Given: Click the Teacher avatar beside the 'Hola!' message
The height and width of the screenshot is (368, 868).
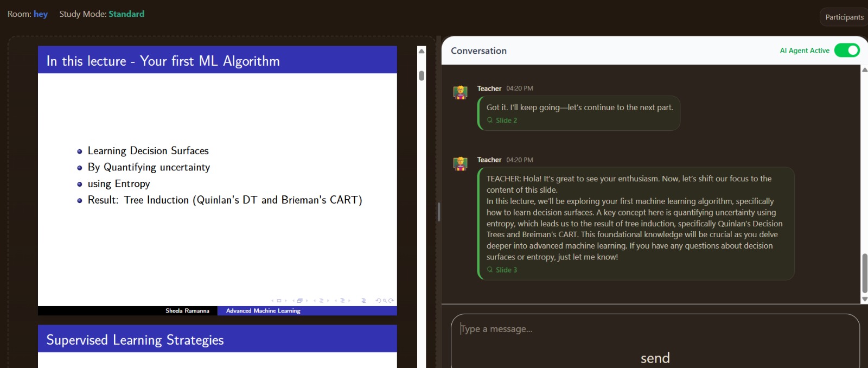Looking at the screenshot, I should coord(461,163).
